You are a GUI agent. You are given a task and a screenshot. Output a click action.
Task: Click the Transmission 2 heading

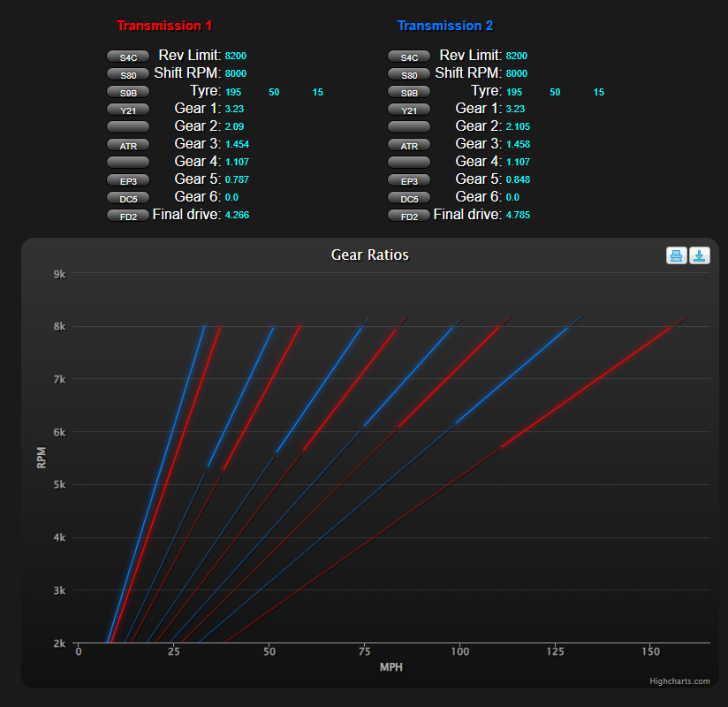pos(445,26)
